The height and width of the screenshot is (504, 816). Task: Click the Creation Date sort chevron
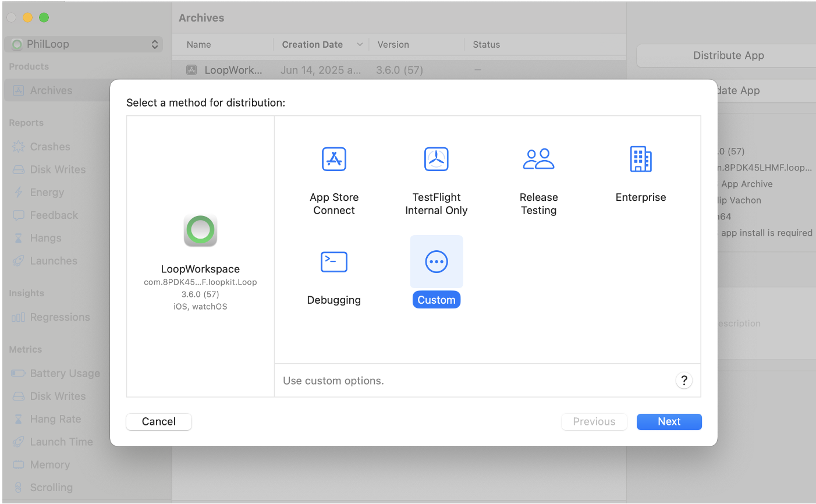pyautogui.click(x=360, y=45)
